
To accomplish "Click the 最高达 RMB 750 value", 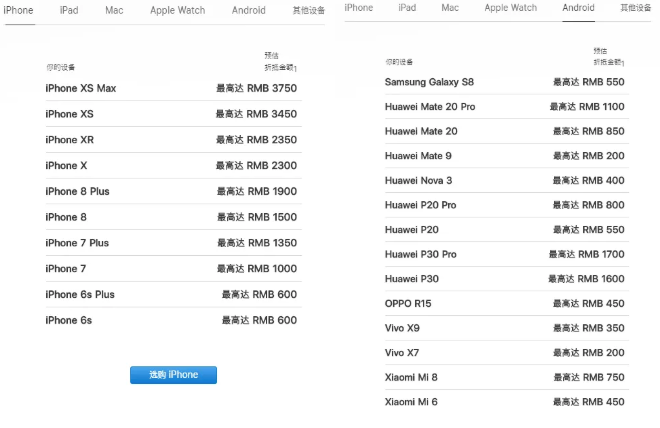I will click(589, 377).
